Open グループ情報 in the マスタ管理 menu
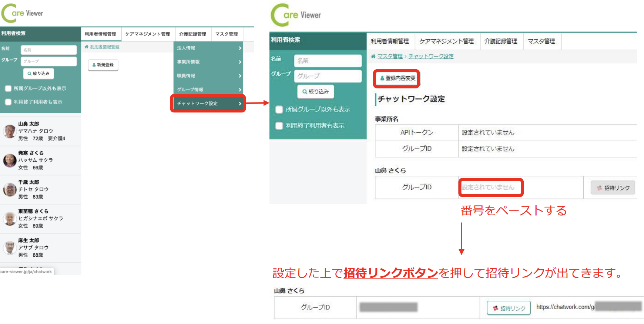 pyautogui.click(x=208, y=90)
